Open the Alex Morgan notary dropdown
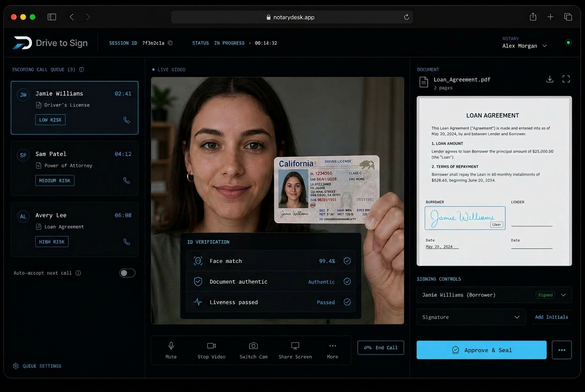Viewport: 585px width, 392px height. click(524, 46)
